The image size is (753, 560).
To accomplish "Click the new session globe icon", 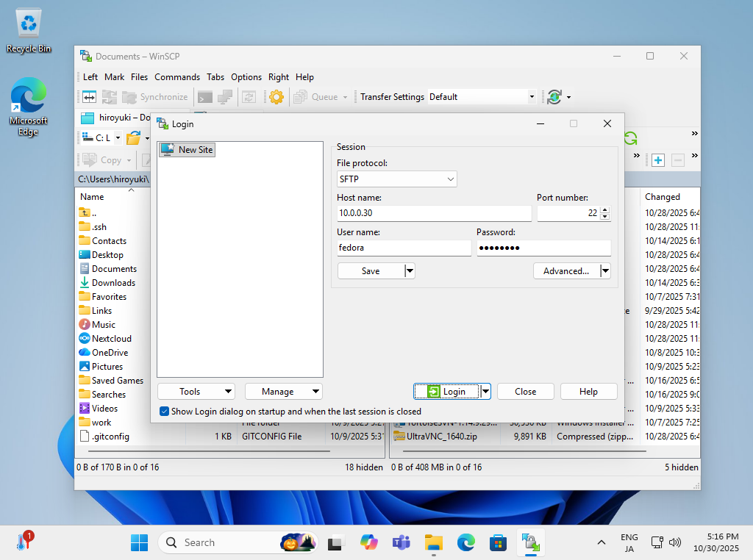I will 554,97.
